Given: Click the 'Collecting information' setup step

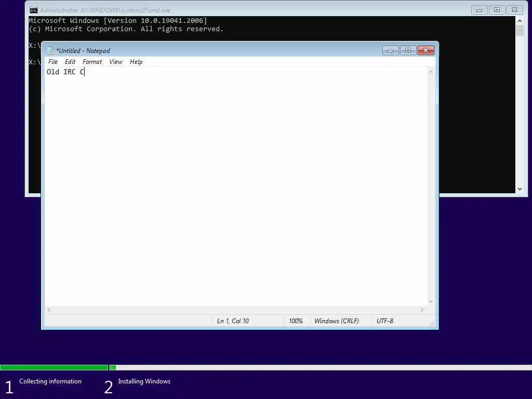Looking at the screenshot, I should point(50,381).
